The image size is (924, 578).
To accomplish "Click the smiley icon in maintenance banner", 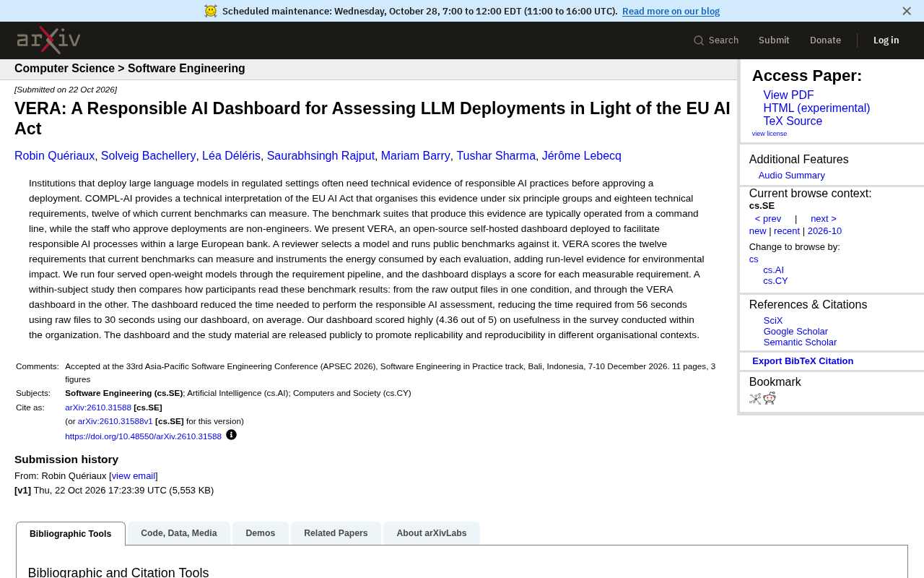I will [211, 11].
